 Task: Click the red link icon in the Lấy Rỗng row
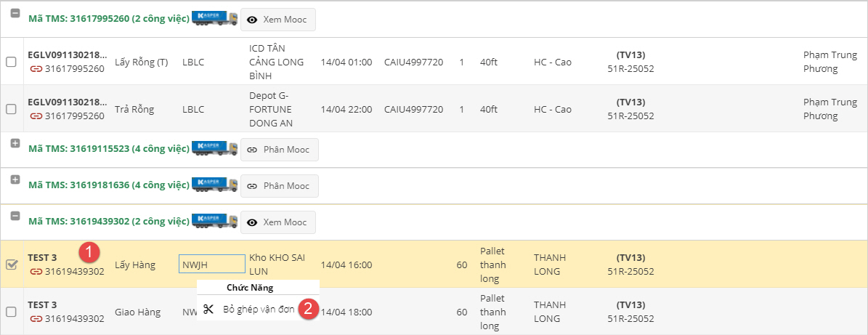(x=36, y=68)
